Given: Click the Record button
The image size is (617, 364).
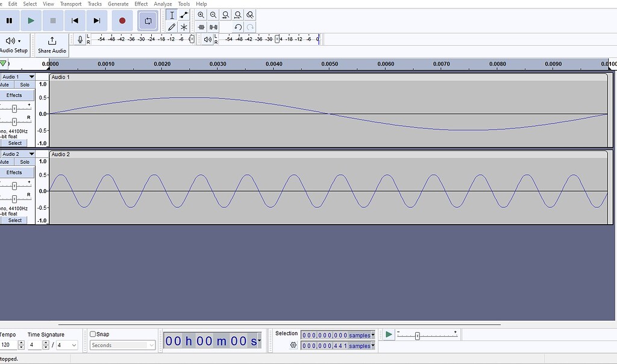Looking at the screenshot, I should point(122,20).
